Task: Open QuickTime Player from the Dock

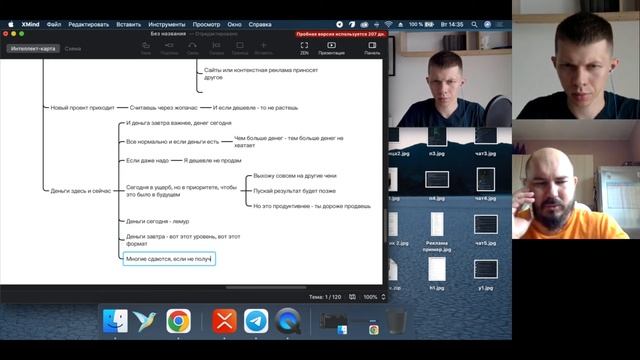Action: pyautogui.click(x=288, y=321)
